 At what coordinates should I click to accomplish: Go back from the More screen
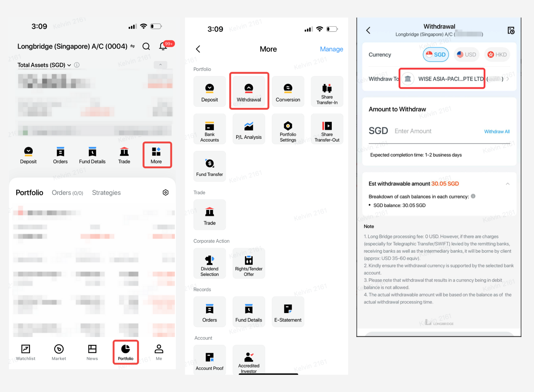click(198, 49)
